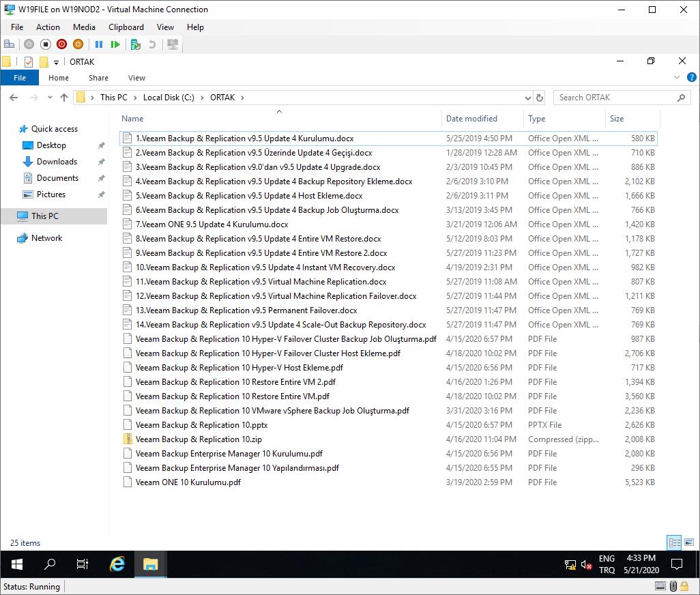The image size is (700, 595).
Task: Go up one folder level
Action: click(x=64, y=98)
